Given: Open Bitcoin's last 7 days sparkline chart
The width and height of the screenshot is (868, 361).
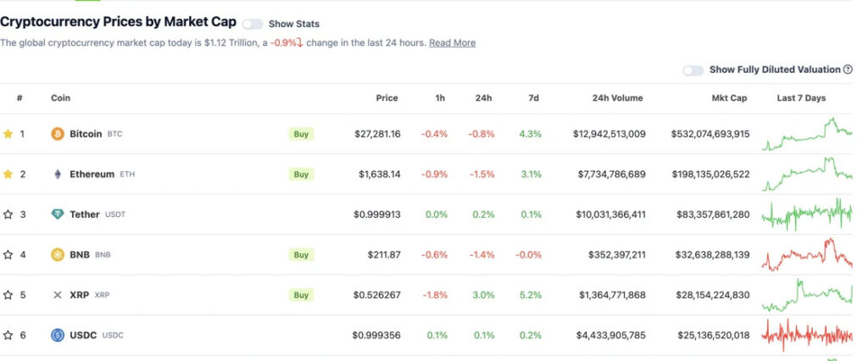Looking at the screenshot, I should (807, 134).
